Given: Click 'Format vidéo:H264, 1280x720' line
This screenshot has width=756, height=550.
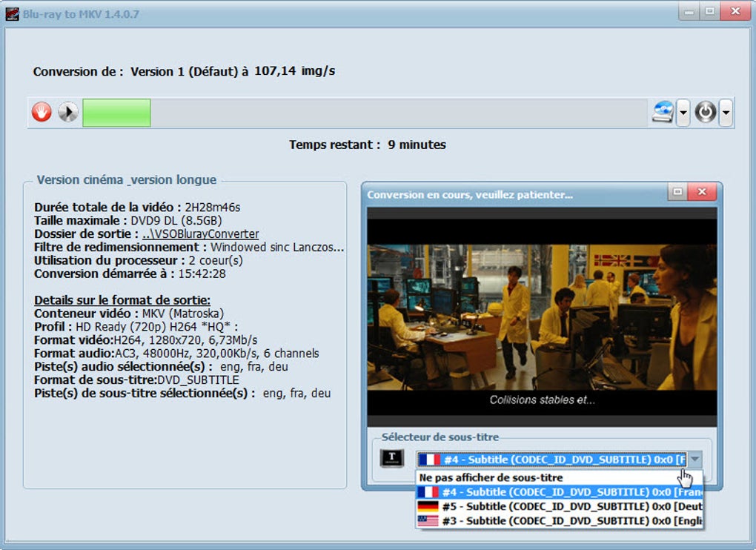Looking at the screenshot, I should click(x=145, y=339).
